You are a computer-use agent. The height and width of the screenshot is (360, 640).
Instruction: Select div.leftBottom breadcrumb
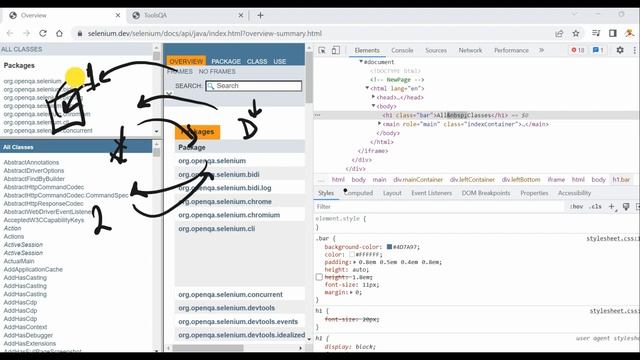[521, 180]
